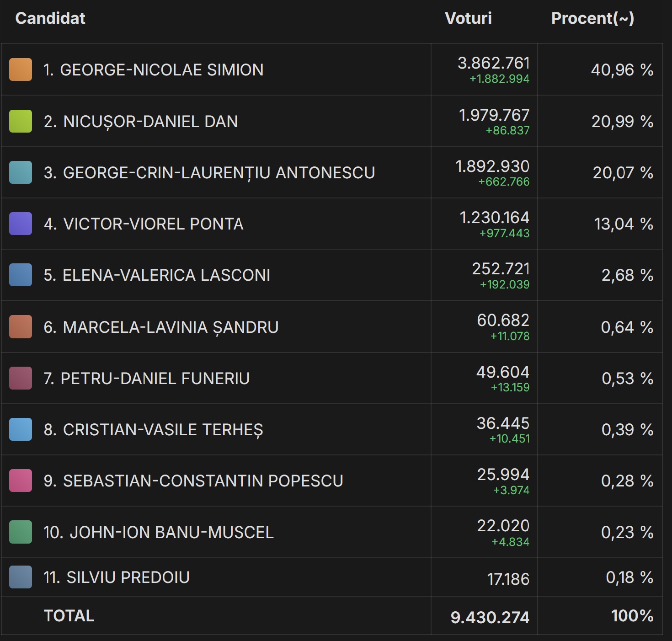The height and width of the screenshot is (641, 672).
Task: Select the gray-blue swatch for Silviu Predoiu
Action: 21,577
